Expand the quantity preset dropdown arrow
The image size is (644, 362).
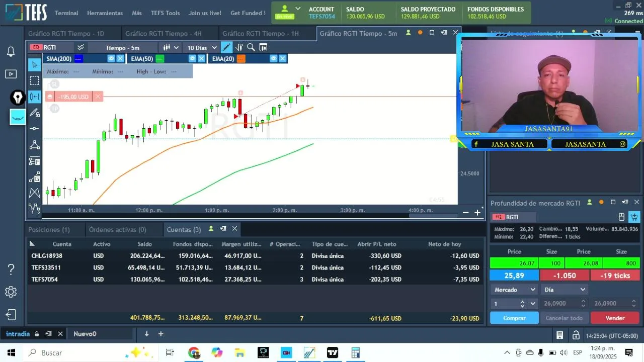[x=533, y=304]
